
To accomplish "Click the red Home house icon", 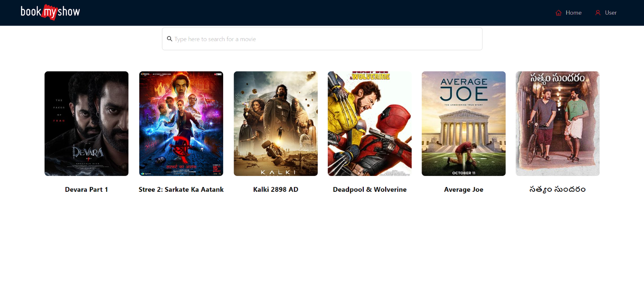I will pos(558,13).
